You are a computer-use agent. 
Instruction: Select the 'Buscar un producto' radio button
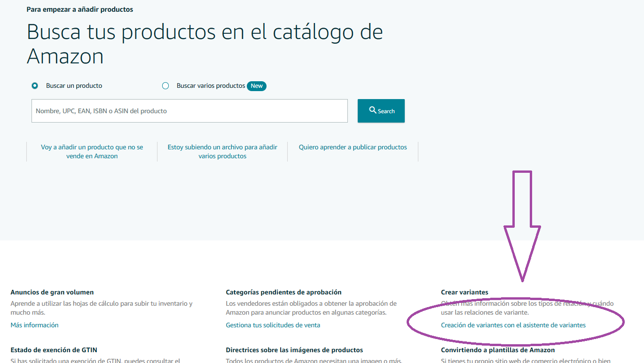coord(35,86)
